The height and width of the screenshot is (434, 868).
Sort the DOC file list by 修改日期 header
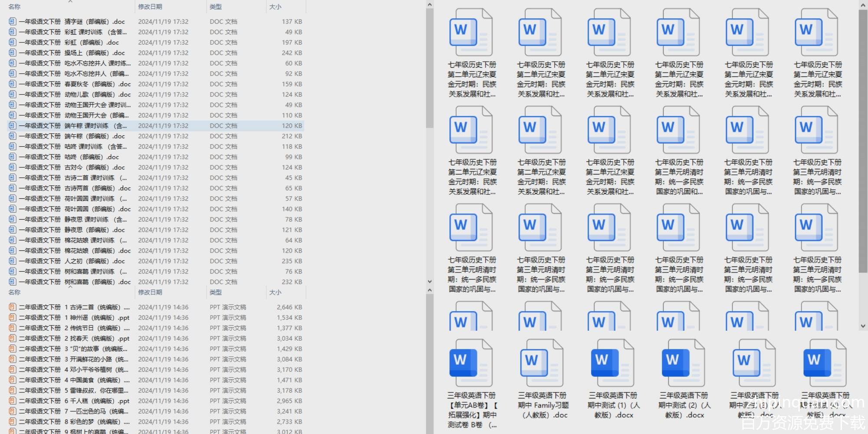pyautogui.click(x=150, y=7)
